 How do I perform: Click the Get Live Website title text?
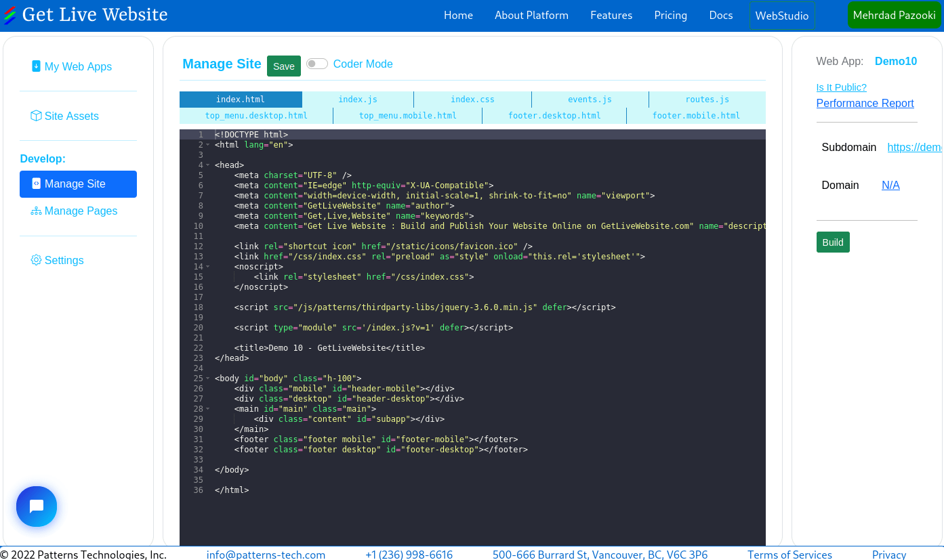(95, 14)
